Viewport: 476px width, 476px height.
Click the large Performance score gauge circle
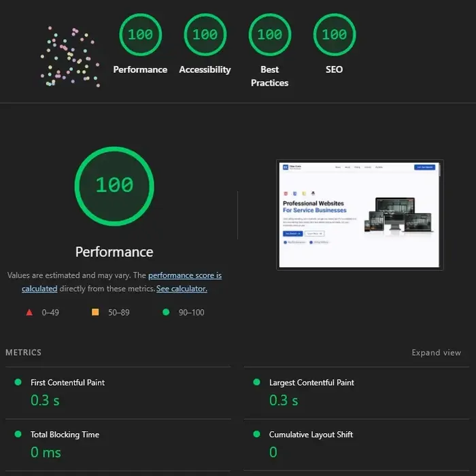click(x=114, y=186)
